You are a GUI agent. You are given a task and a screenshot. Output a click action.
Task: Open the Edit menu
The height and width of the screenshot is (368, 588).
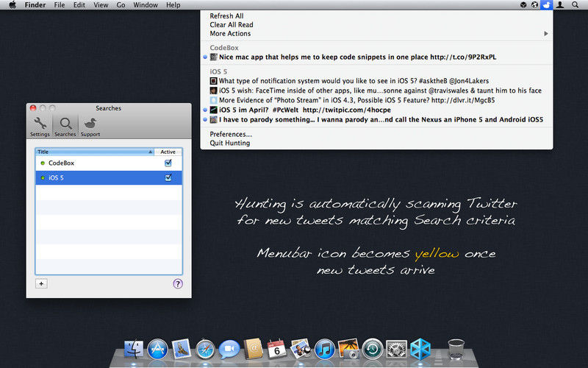click(79, 5)
